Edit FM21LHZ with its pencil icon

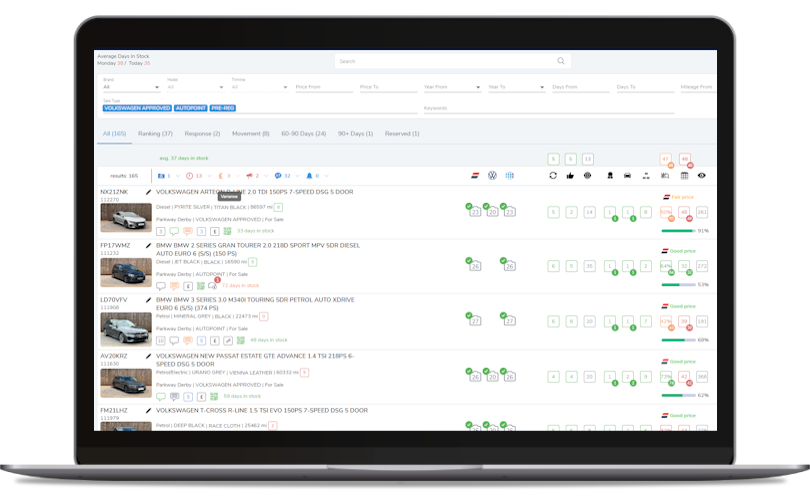pos(148,411)
